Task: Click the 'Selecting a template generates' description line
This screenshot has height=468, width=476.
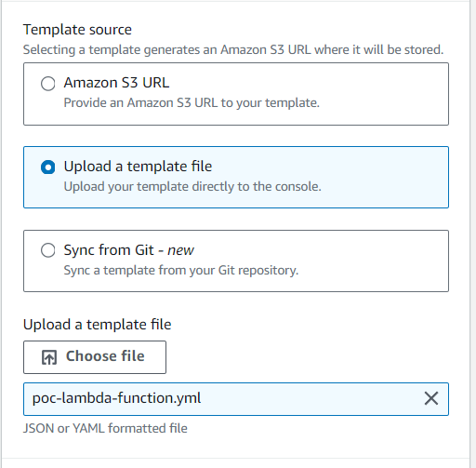Action: [x=233, y=50]
